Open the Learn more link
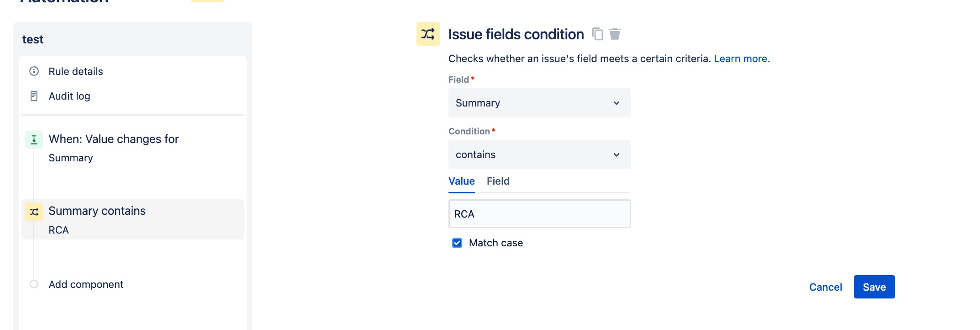980x330 pixels. (740, 59)
